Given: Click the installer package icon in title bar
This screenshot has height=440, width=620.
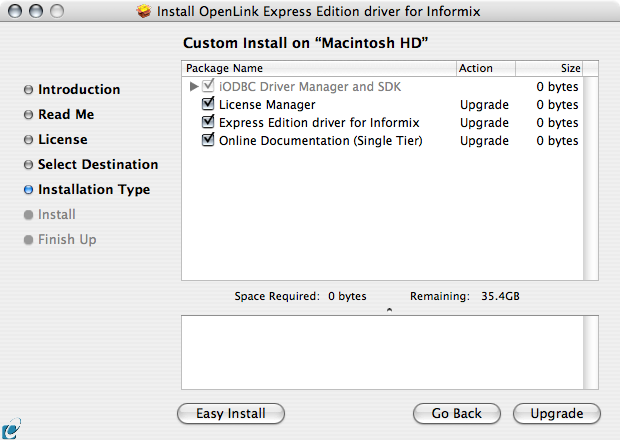Looking at the screenshot, I should [x=144, y=11].
